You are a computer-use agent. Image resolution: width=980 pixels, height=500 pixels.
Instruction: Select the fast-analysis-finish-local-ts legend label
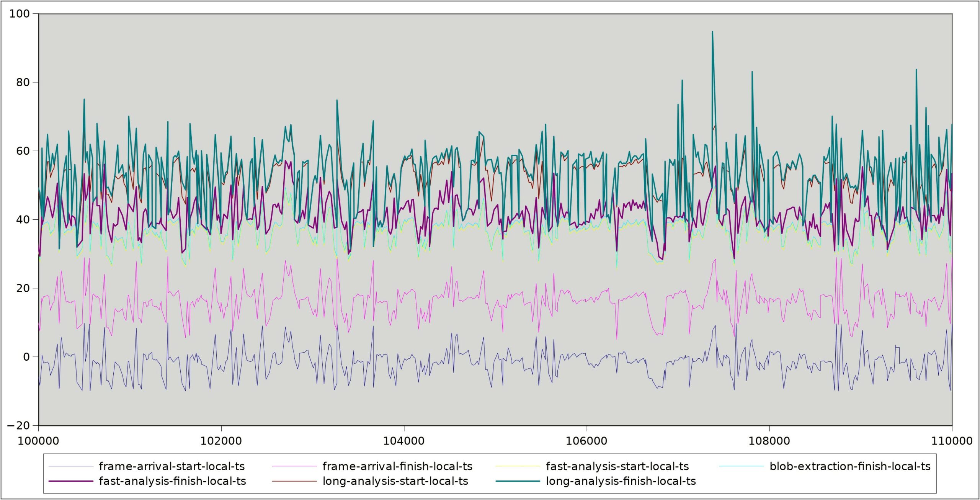172,481
